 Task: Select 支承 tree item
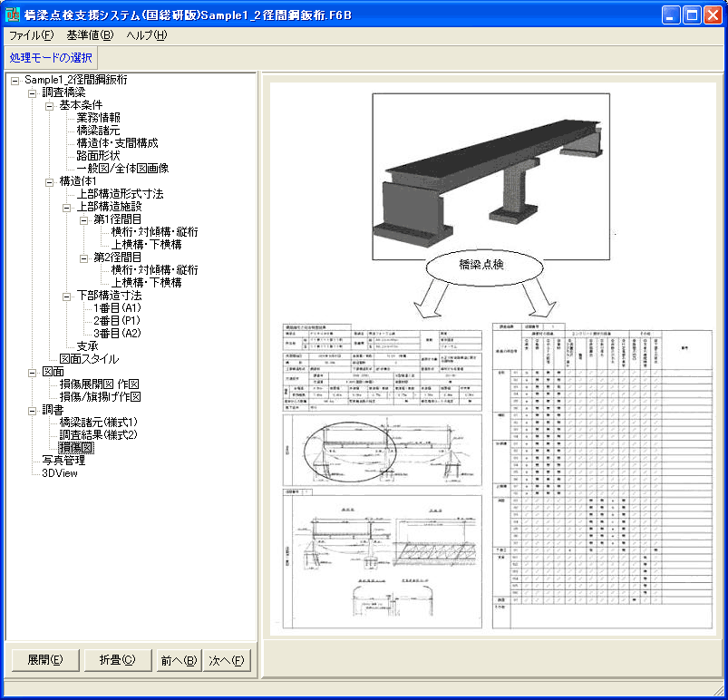[87, 346]
